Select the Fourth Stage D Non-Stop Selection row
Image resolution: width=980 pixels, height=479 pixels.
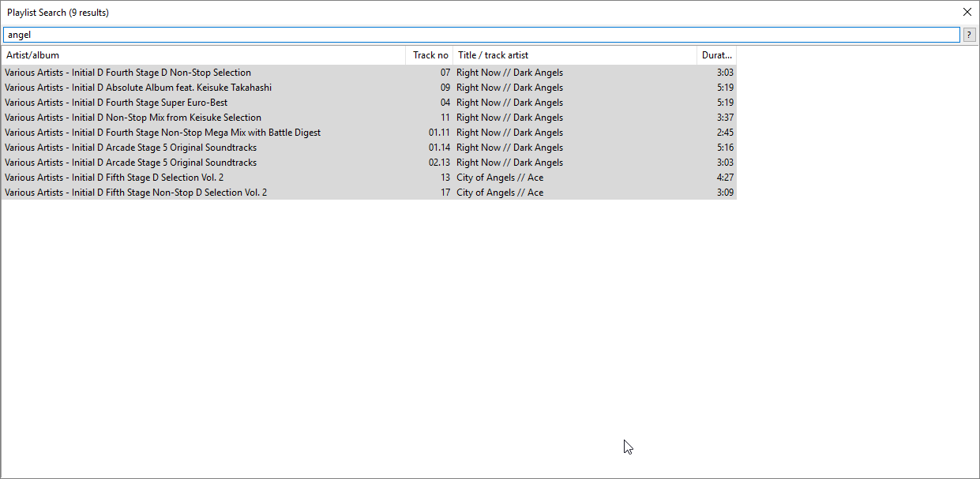pos(369,73)
